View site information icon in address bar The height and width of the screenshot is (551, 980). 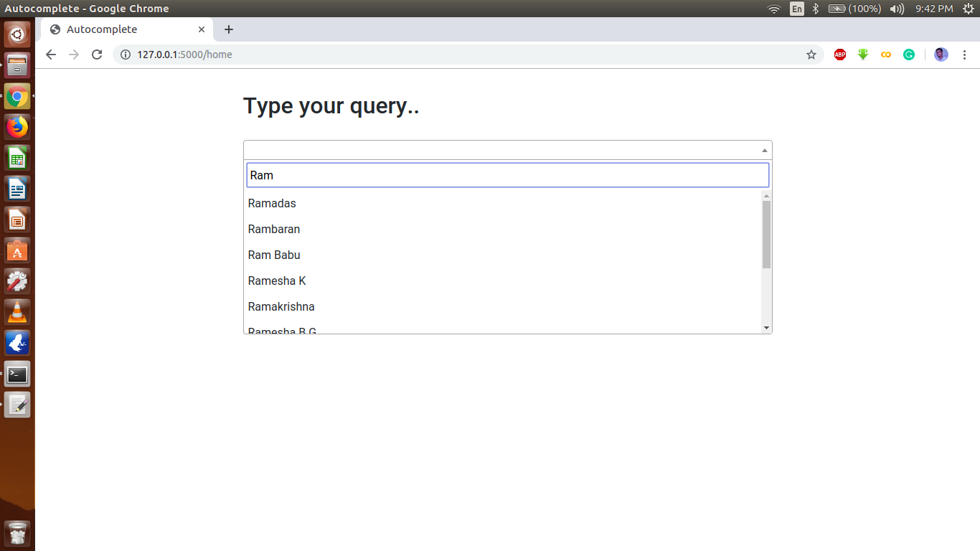[126, 55]
